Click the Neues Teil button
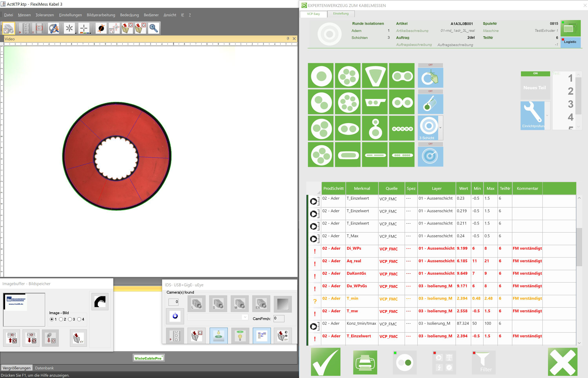Screen dimensions: 588x378 click(x=535, y=88)
